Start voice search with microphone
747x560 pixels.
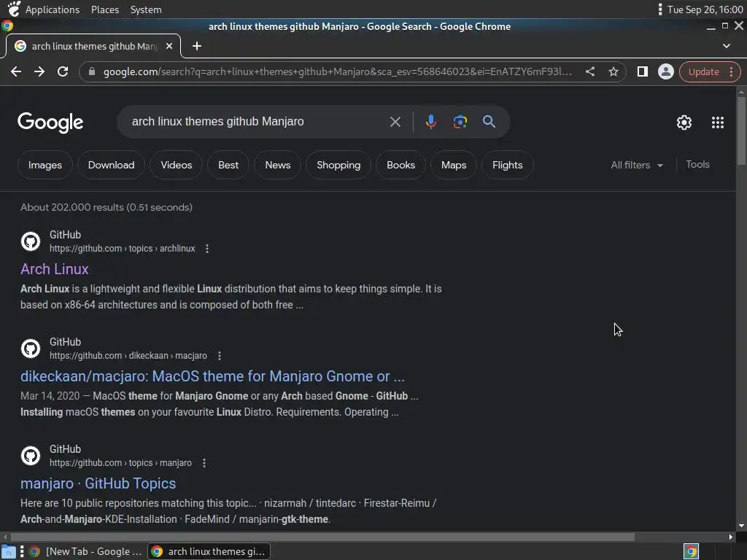[x=430, y=122]
